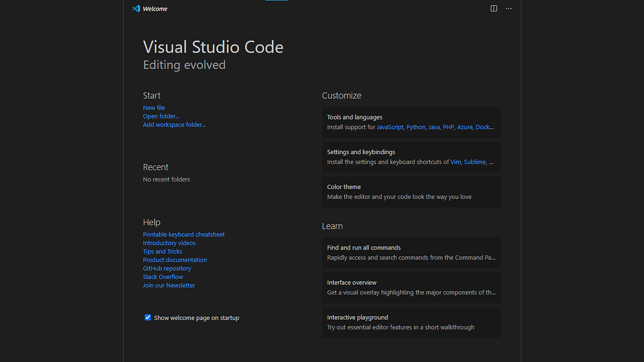Viewport: 644px width, 362px height.
Task: Open Printable keyboard cheatsheet link
Action: point(184,235)
